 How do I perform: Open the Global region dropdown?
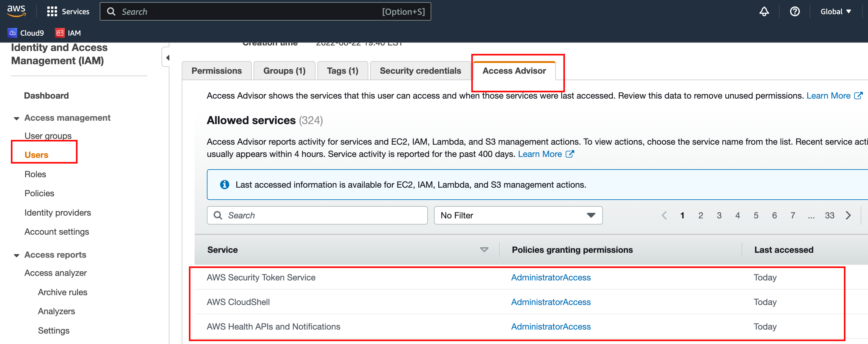point(835,11)
